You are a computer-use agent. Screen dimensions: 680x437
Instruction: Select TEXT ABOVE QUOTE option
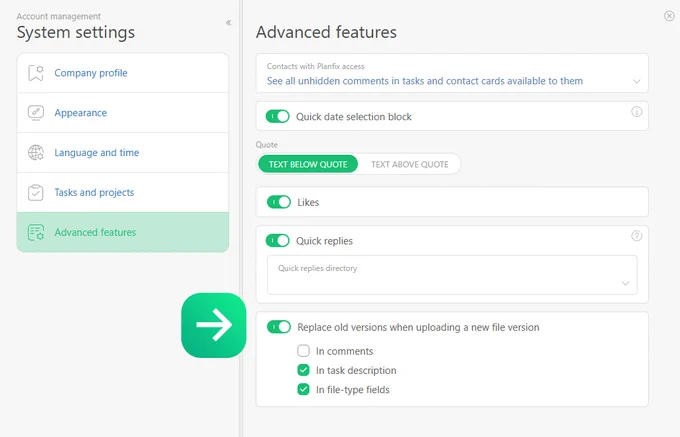[409, 164]
